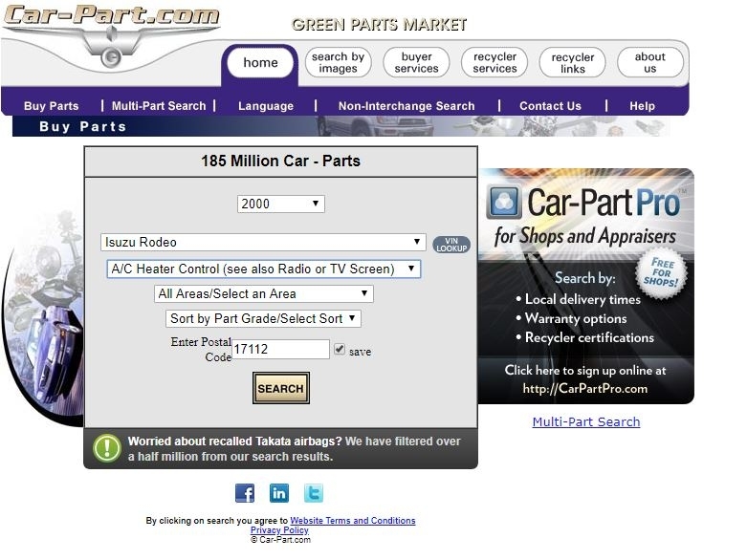
Task: Click the 185 Million Car - Parts heading
Action: (x=280, y=161)
